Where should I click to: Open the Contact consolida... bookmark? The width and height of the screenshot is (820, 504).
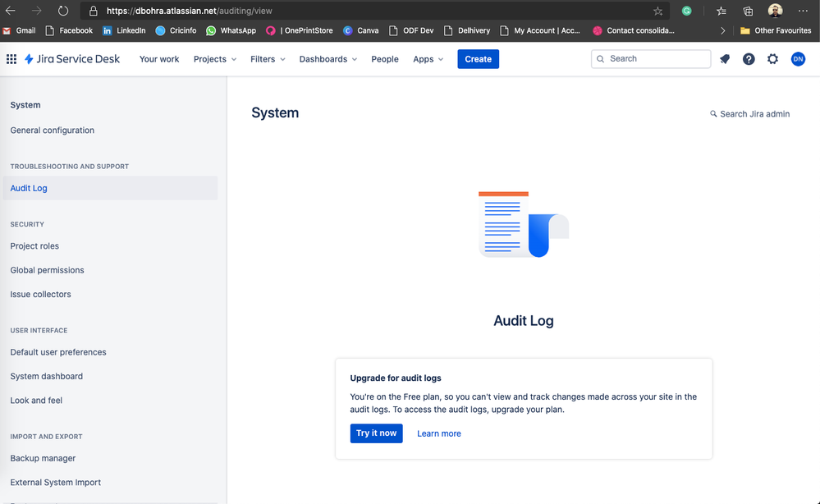click(x=634, y=30)
